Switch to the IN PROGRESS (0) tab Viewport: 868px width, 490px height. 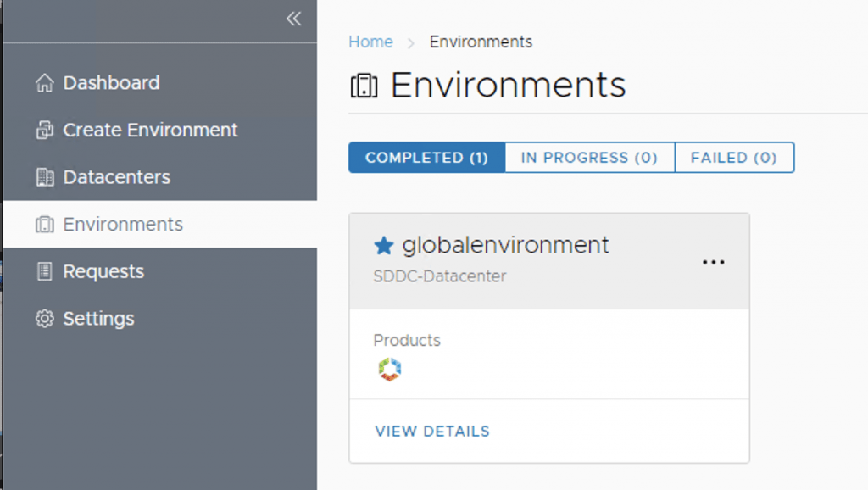pos(589,158)
